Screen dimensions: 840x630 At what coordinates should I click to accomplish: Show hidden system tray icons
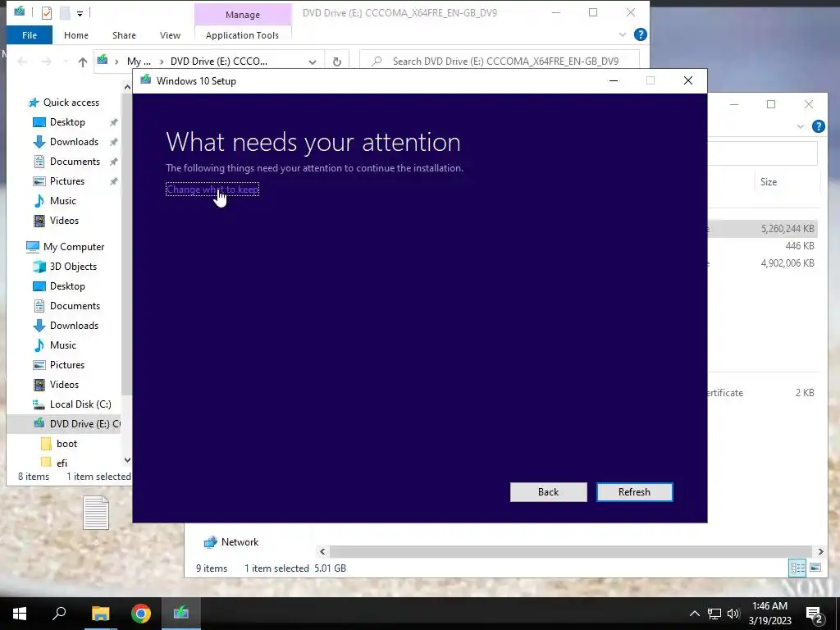point(694,614)
